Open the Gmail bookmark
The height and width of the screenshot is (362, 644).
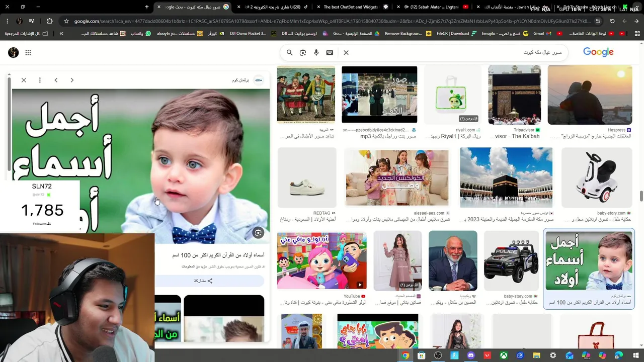tap(541, 33)
